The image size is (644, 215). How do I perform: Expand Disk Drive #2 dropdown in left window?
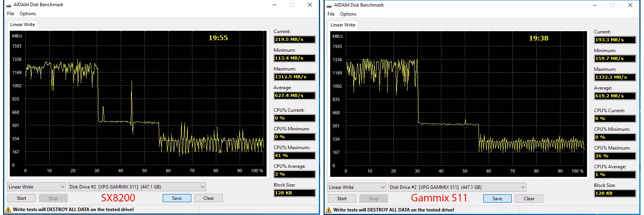tap(137, 187)
